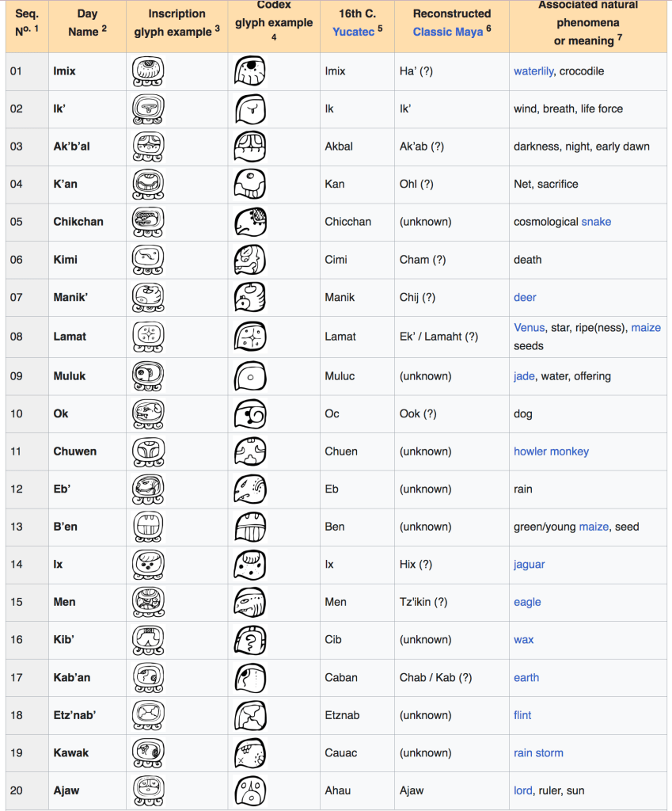Image resolution: width=672 pixels, height=811 pixels.
Task: Click the Venus link in Lamat row
Action: coord(529,327)
